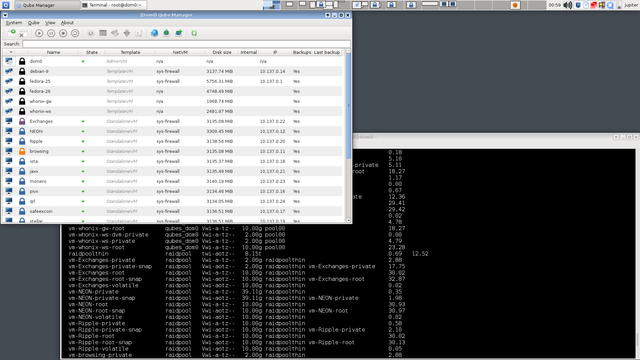
Task: Select the browsing qube row
Action: click(x=173, y=151)
